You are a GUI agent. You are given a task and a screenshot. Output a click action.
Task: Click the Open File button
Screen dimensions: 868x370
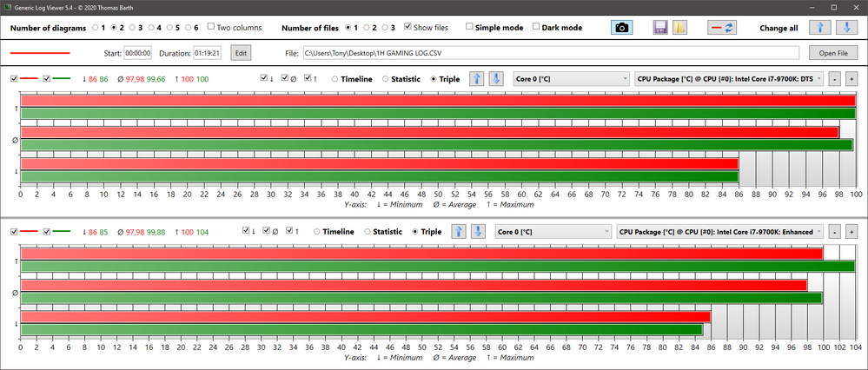coord(832,53)
